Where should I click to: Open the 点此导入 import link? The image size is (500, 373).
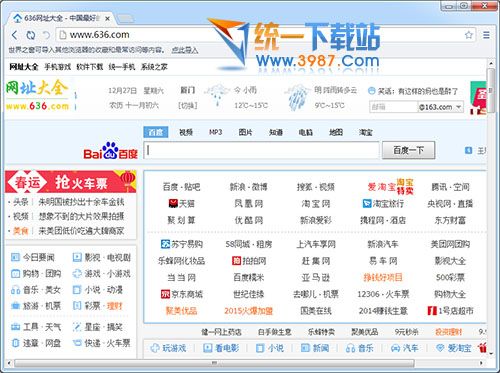tap(185, 50)
